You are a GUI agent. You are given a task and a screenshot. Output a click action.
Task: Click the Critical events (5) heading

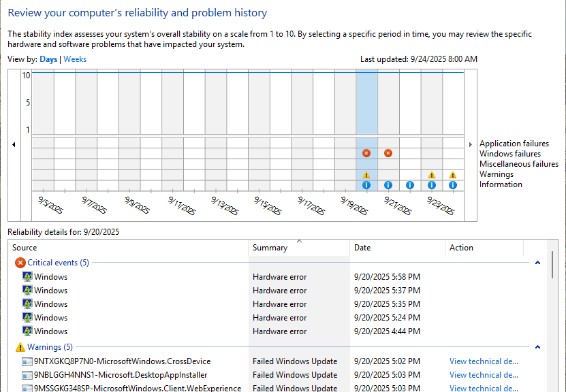pos(58,263)
